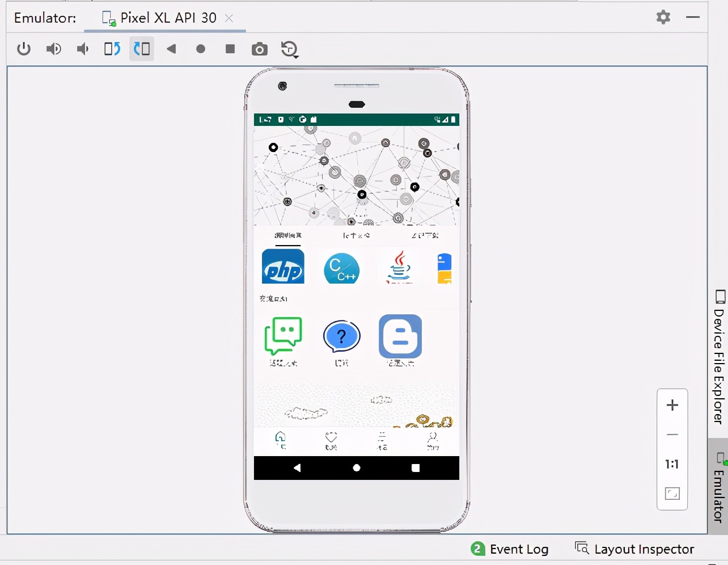Toggle the rotate-right button in the toolbar
The height and width of the screenshot is (565, 728).
point(142,49)
